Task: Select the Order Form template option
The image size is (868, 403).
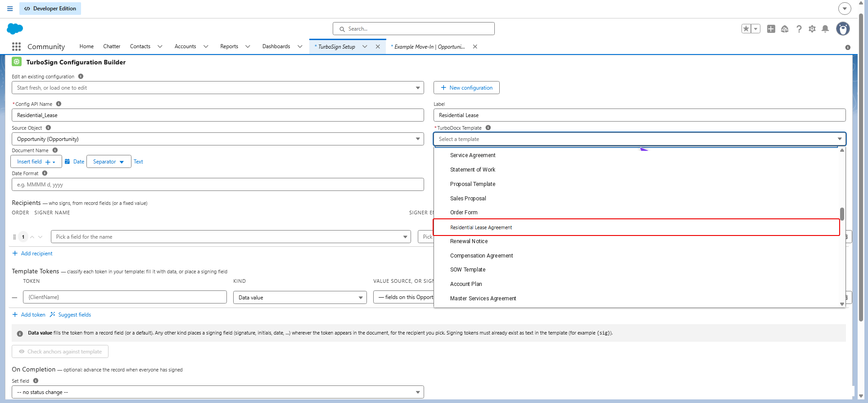Action: click(x=637, y=213)
